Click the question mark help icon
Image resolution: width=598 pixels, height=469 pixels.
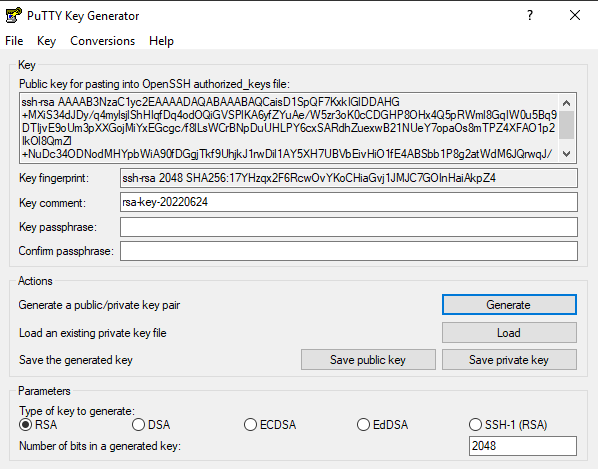tap(530, 16)
